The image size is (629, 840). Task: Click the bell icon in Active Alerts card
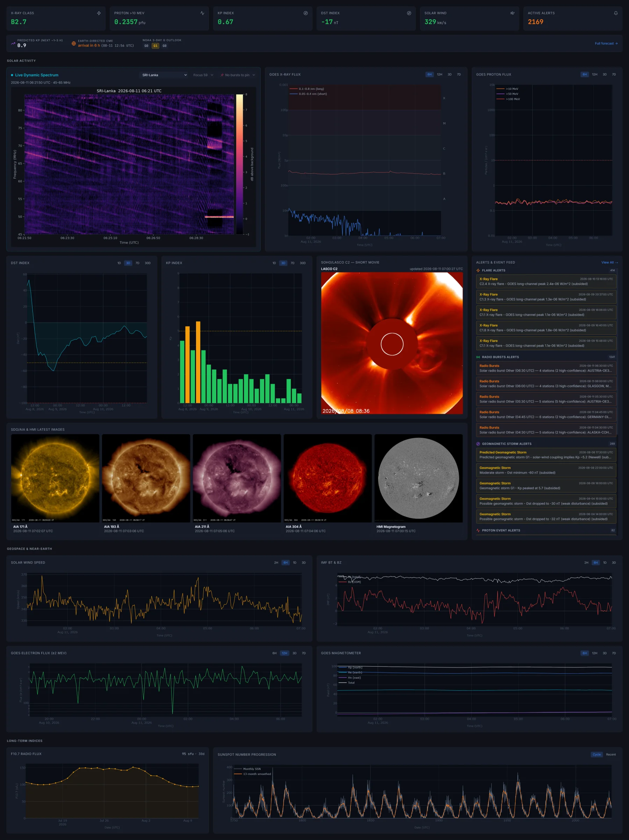616,13
